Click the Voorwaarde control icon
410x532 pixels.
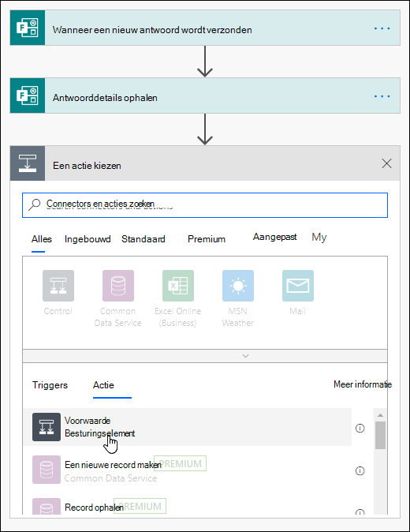tap(47, 427)
